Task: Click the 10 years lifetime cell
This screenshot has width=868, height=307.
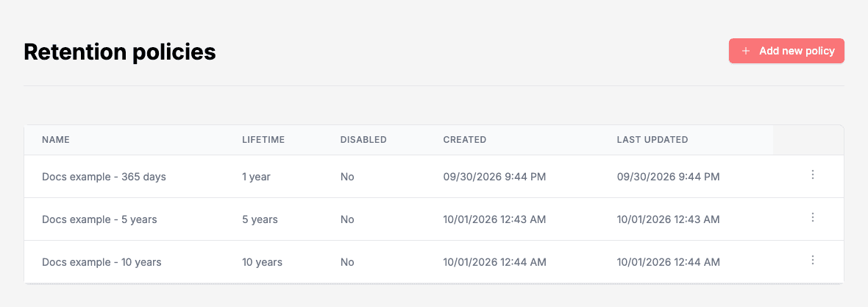Action: (x=263, y=262)
